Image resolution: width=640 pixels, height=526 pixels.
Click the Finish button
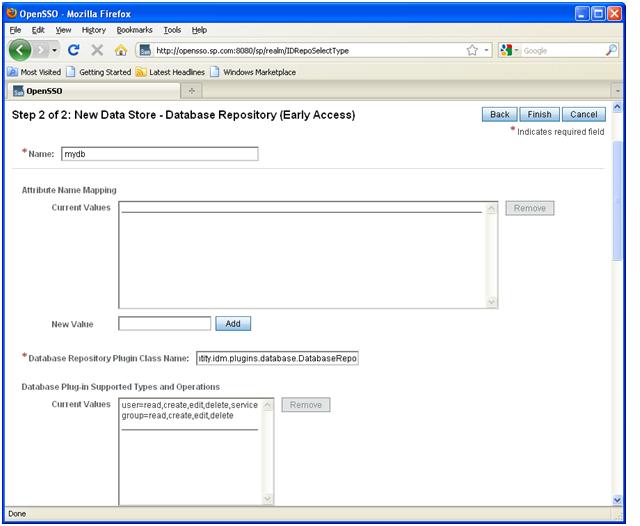pyautogui.click(x=539, y=115)
